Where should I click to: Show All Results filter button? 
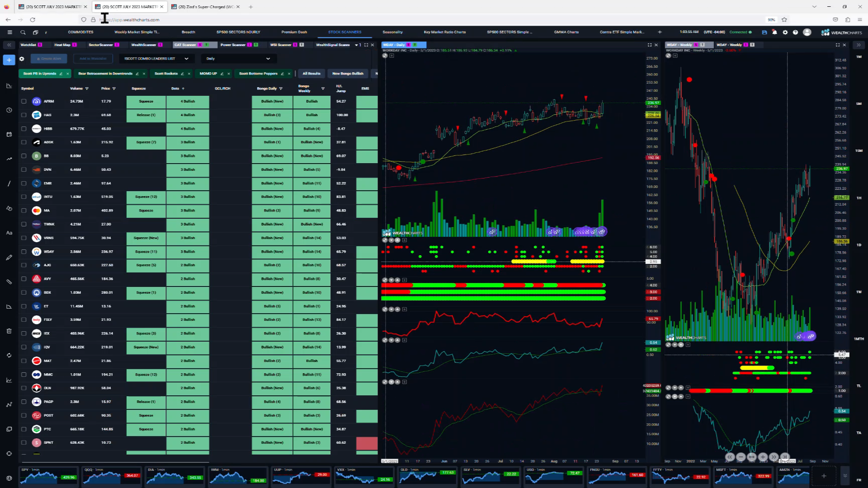[x=311, y=74]
